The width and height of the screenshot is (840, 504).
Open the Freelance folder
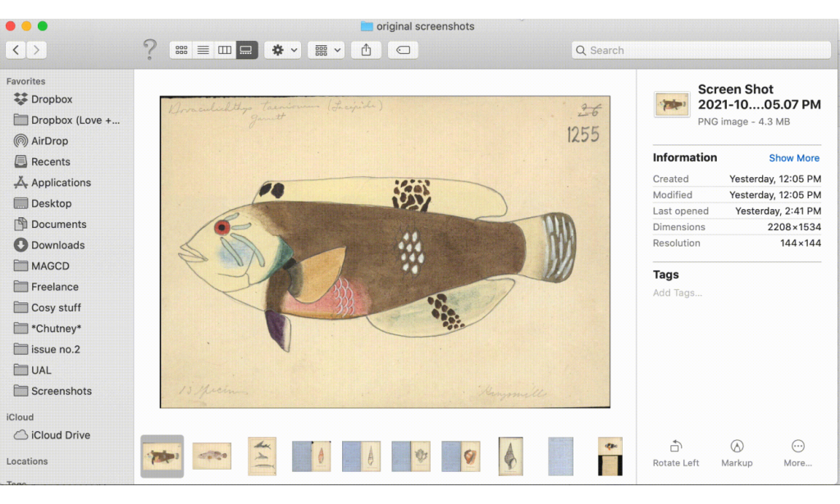click(x=46, y=287)
